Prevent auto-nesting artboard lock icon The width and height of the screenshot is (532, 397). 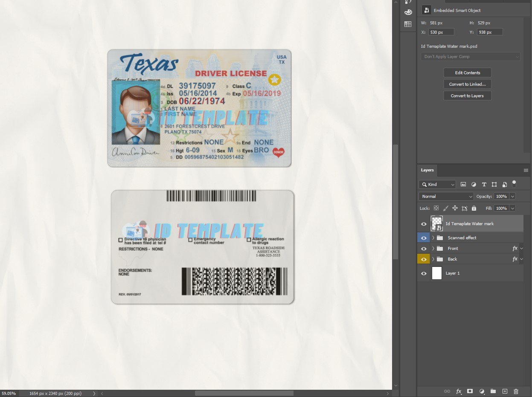tap(465, 208)
